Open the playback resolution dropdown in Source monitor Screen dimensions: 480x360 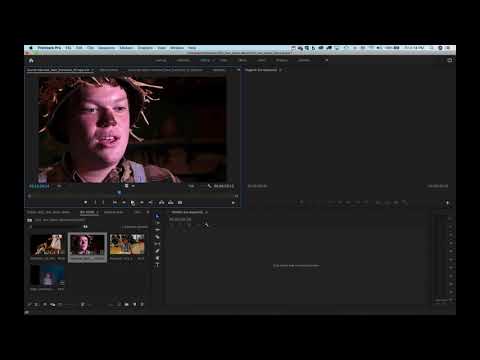tap(191, 186)
